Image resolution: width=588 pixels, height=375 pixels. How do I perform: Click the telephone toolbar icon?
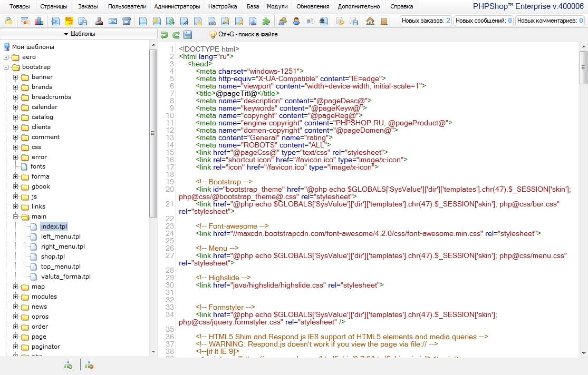[x=127, y=22]
